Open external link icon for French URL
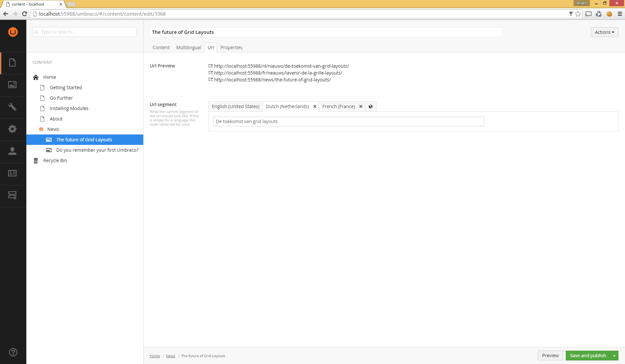 pos(211,73)
